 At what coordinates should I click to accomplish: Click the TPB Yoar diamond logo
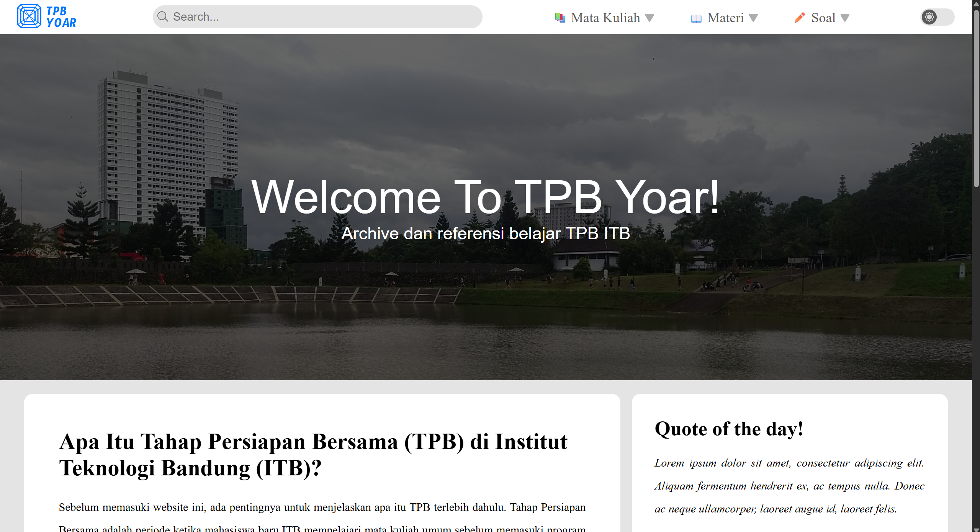pos(29,15)
